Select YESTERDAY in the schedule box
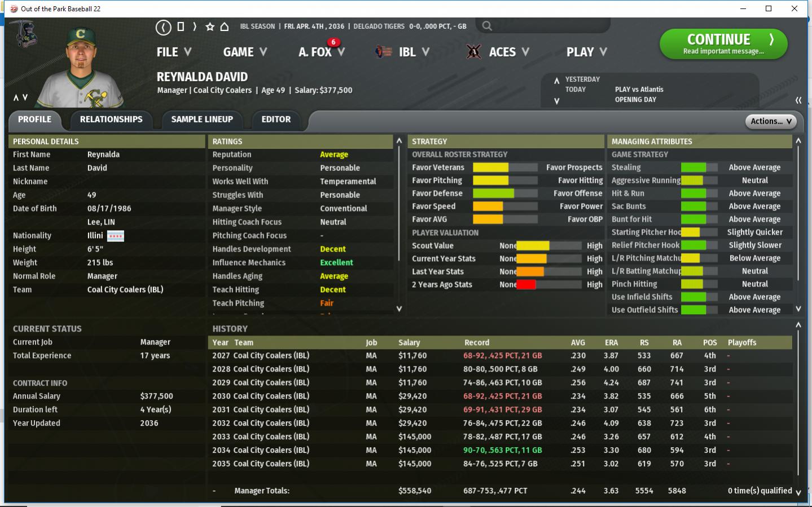Image resolution: width=812 pixels, height=507 pixels. pos(582,79)
